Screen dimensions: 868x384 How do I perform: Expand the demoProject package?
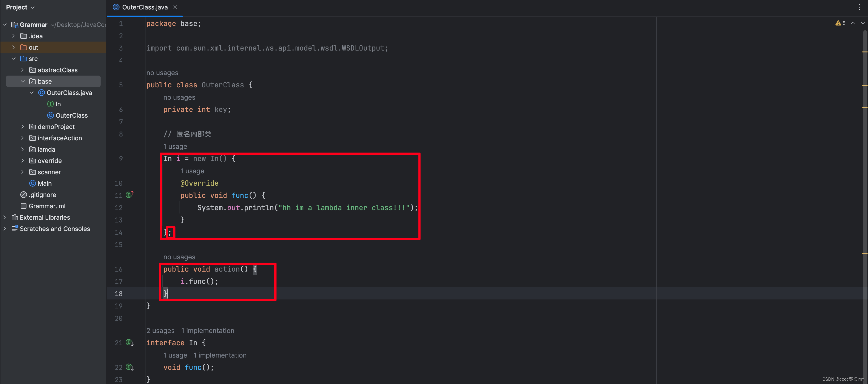tap(23, 127)
